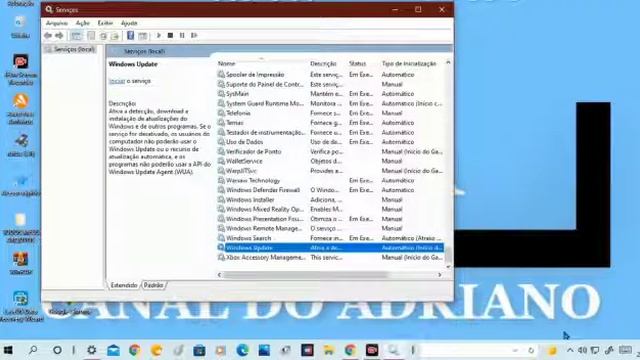The width and height of the screenshot is (640, 360).
Task: Click the horizontal scrollbar right arrow
Action: coord(440,275)
